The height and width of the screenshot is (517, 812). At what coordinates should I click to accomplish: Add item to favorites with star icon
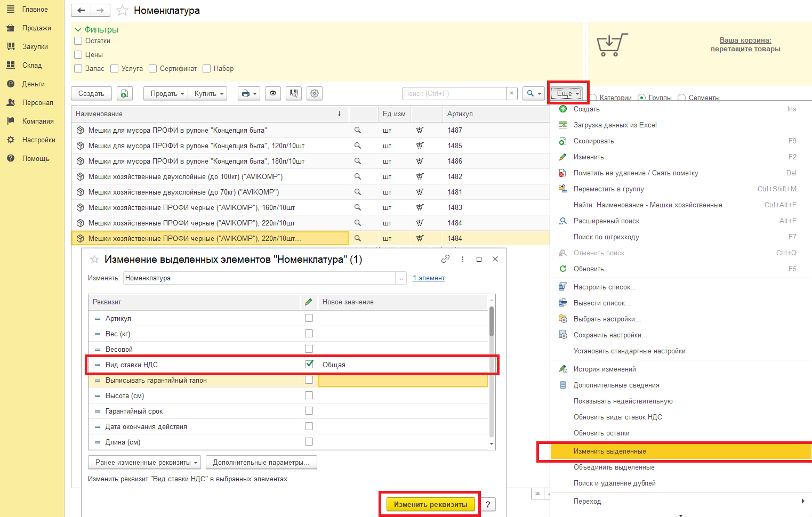coord(122,11)
